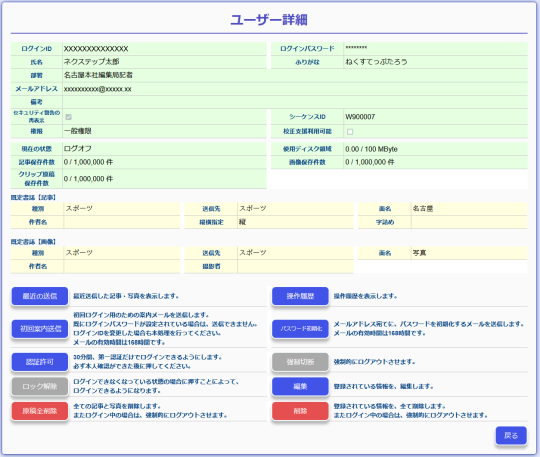The width and height of the screenshot is (540, 457).
Task: Click the furigana ねくすてっぷたろう
Action: pyautogui.click(x=376, y=62)
